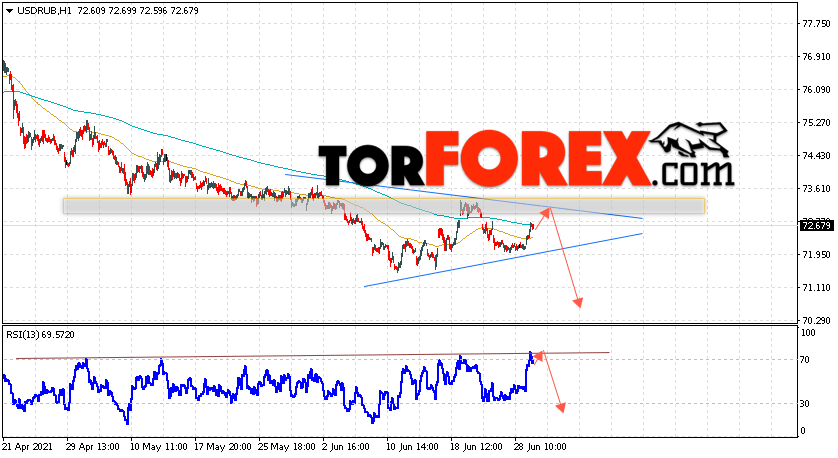The height and width of the screenshot is (458, 838).
Task: Click the 25 May 18:00 time label
Action: (x=287, y=447)
